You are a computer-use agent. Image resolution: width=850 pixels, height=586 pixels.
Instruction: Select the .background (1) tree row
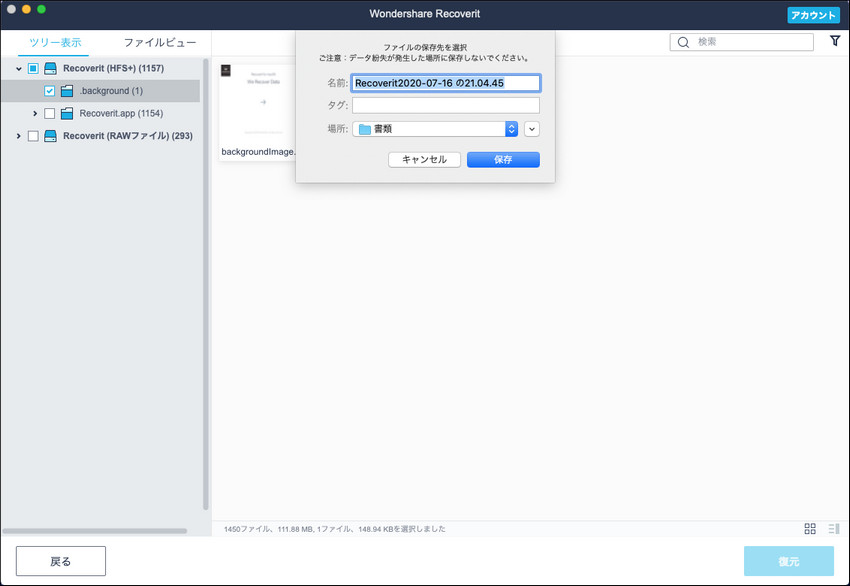pos(100,91)
